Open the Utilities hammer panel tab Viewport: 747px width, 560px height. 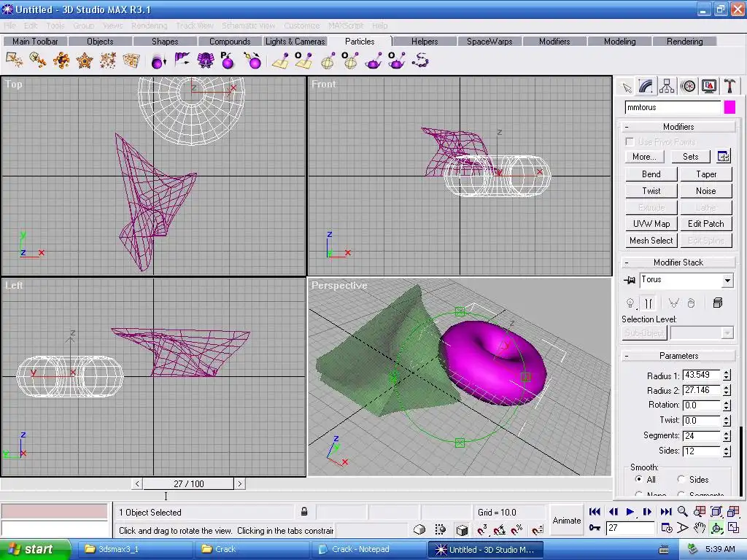point(729,87)
